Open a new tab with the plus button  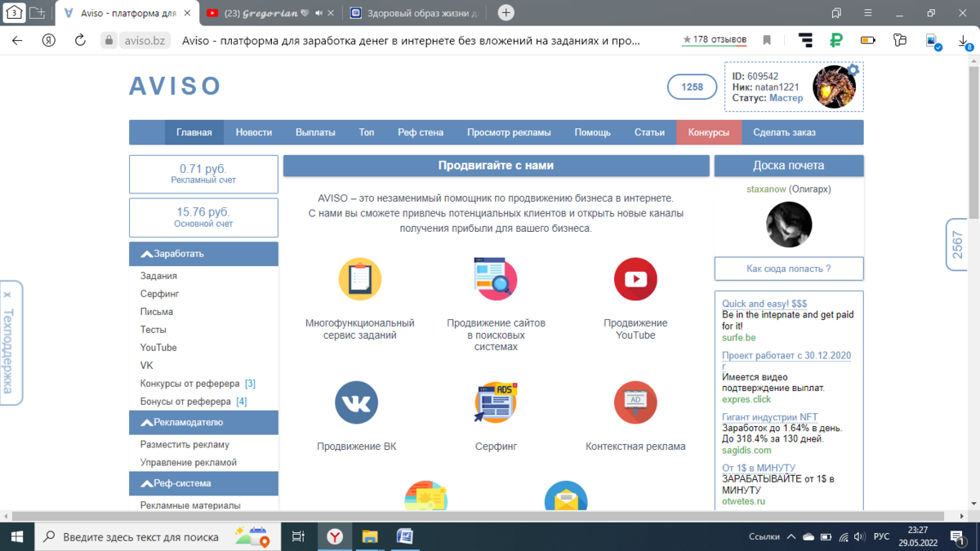tap(506, 12)
